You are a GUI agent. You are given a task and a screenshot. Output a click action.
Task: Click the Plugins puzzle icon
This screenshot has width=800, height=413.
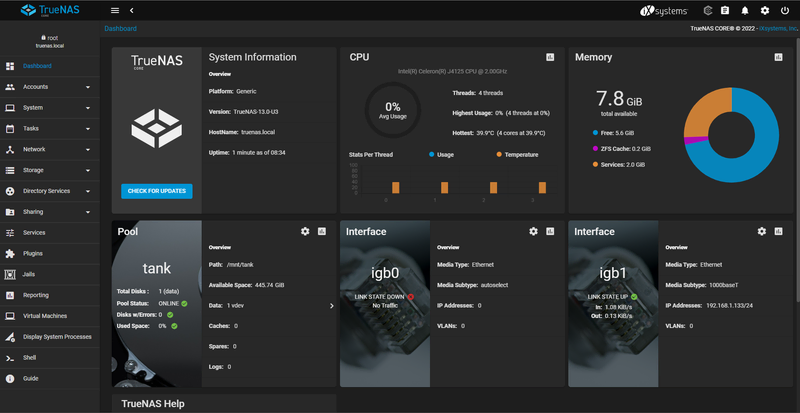(x=10, y=254)
